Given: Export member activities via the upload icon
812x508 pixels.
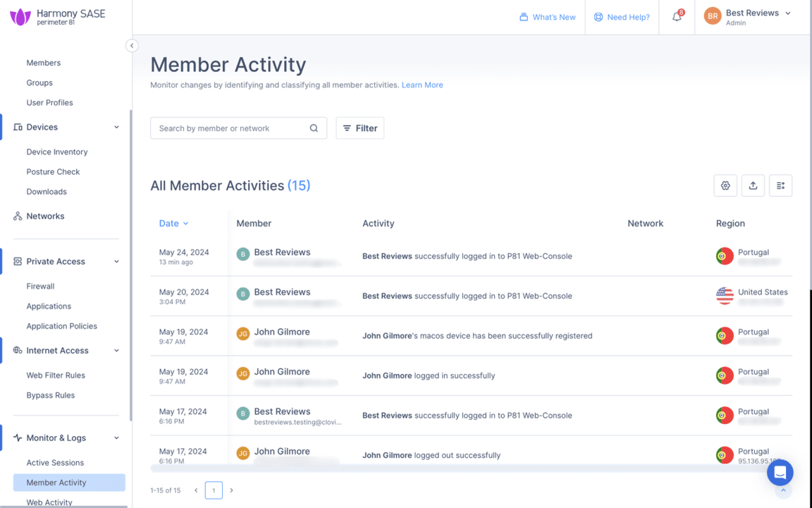Looking at the screenshot, I should [x=753, y=185].
